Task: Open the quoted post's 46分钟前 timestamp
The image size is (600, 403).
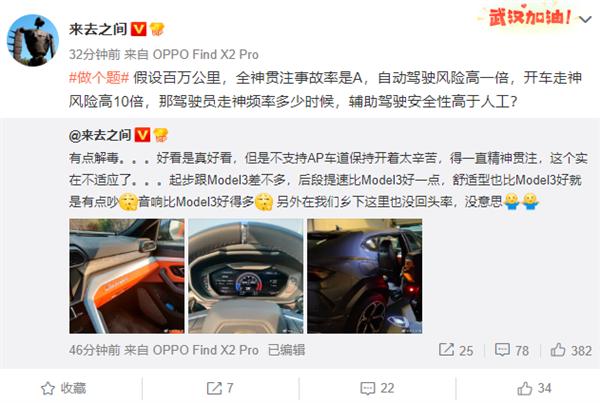Action: coord(95,350)
